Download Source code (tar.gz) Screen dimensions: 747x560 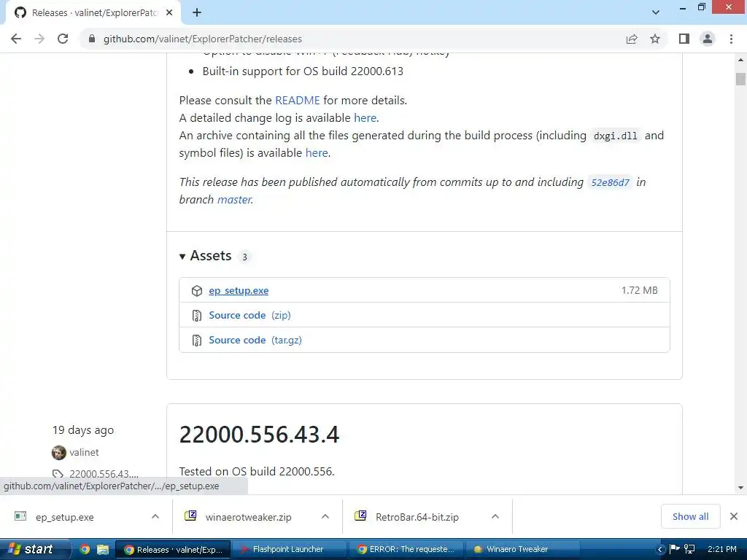point(255,340)
